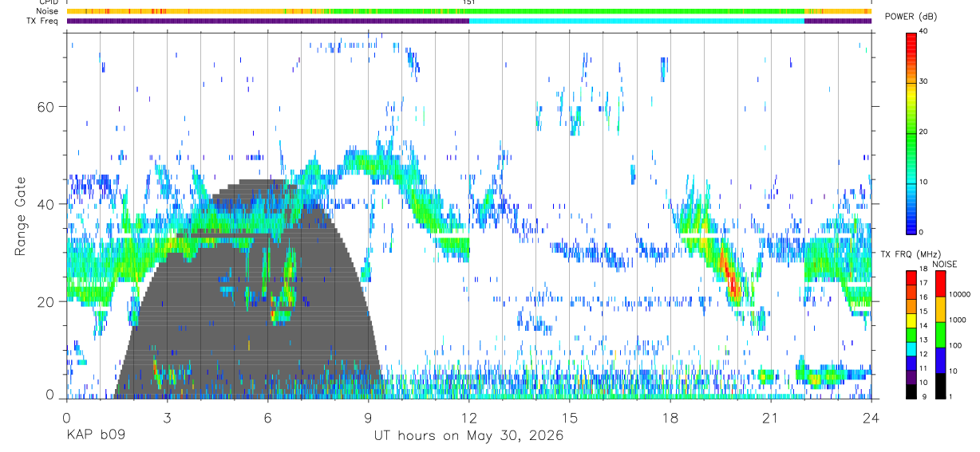Screen dimensions: 980x452
Task: Click the noise scale label '1000'
Action: point(957,320)
